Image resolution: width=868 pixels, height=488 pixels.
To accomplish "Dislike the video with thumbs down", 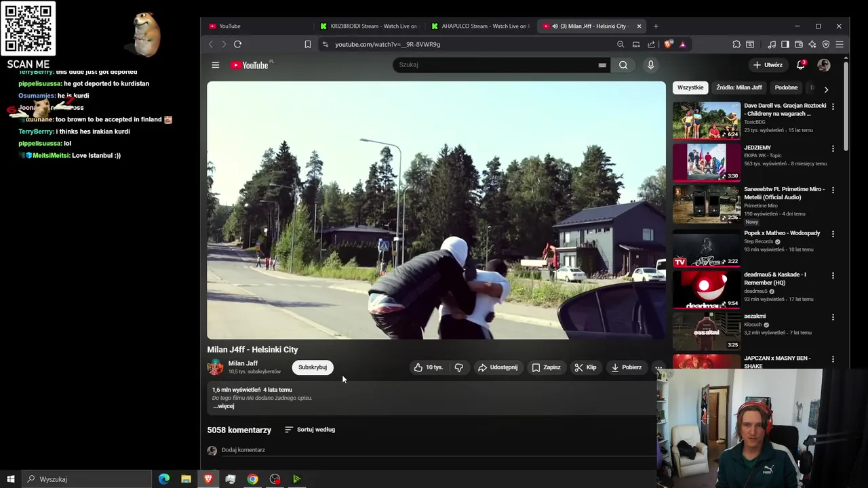I will point(459,367).
